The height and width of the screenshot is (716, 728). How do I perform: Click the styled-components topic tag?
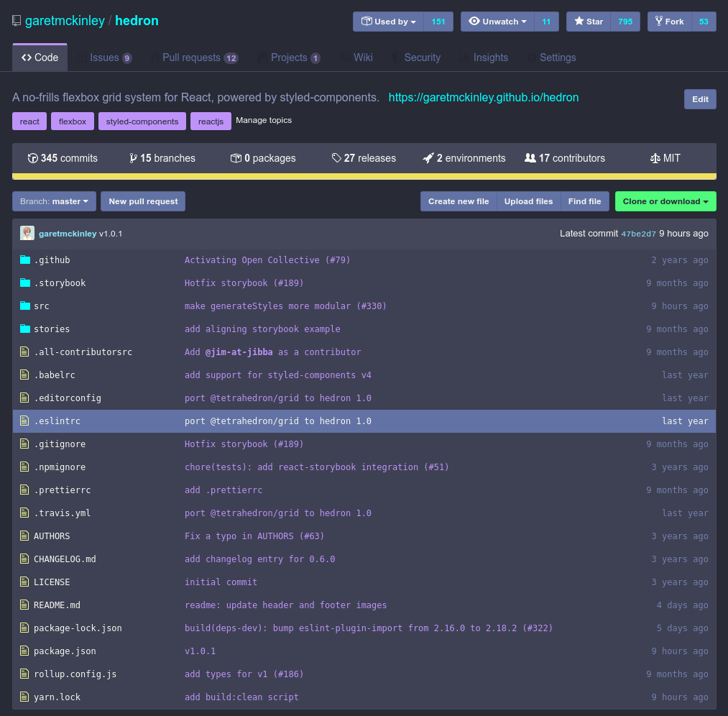[x=142, y=121]
